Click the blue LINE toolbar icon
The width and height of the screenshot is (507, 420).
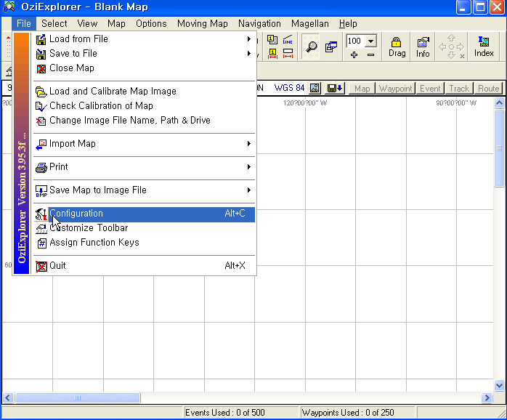288,40
